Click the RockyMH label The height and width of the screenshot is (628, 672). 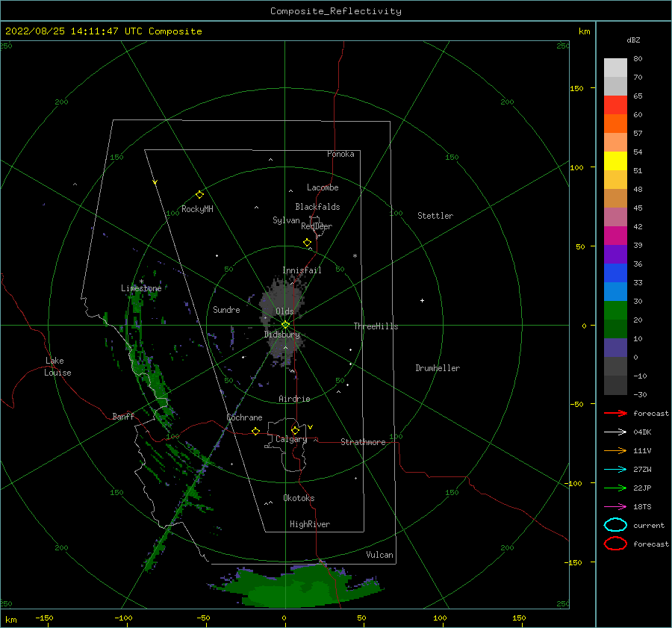point(197,209)
